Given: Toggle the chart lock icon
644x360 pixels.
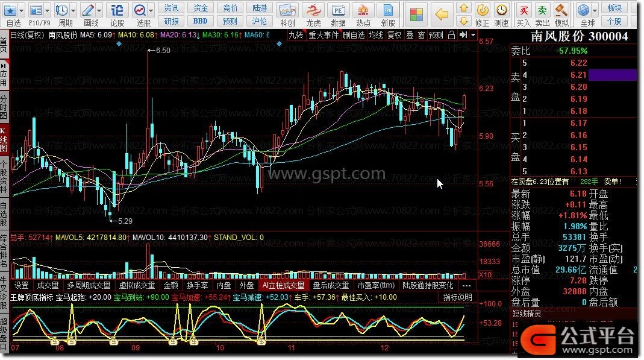Looking at the screenshot, I should click(451, 36).
